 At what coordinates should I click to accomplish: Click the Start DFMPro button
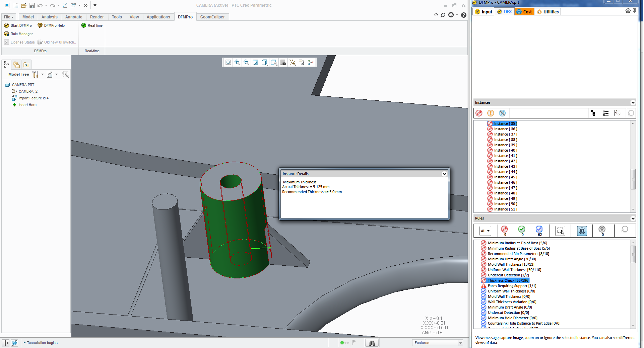coord(18,25)
